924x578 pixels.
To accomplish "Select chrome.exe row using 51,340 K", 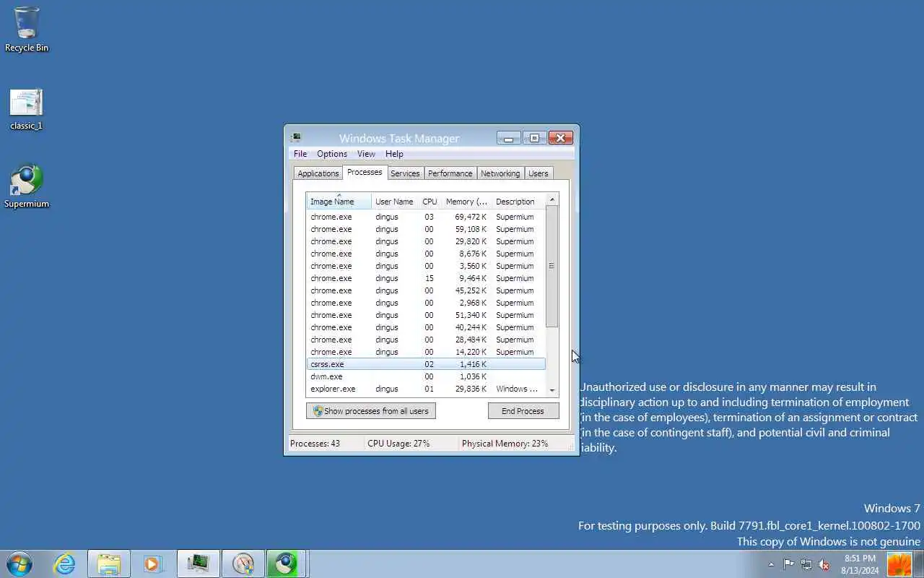I will pos(426,315).
